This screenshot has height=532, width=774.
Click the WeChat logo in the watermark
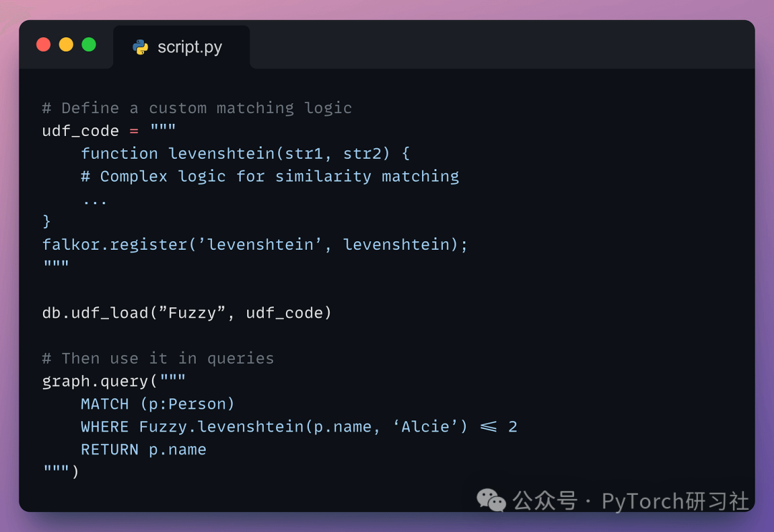click(491, 500)
